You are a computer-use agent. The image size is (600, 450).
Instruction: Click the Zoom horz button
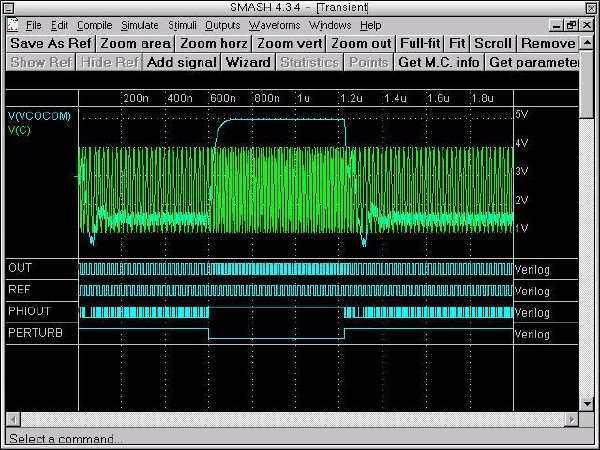click(x=212, y=43)
